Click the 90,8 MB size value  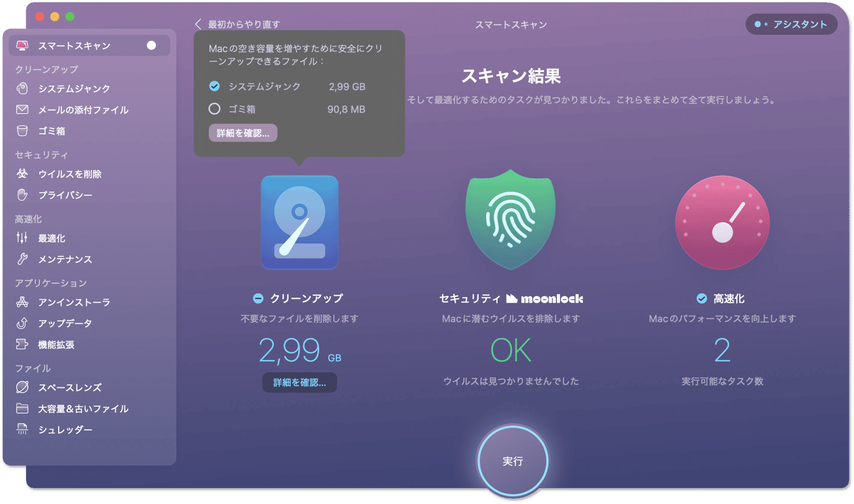[346, 109]
